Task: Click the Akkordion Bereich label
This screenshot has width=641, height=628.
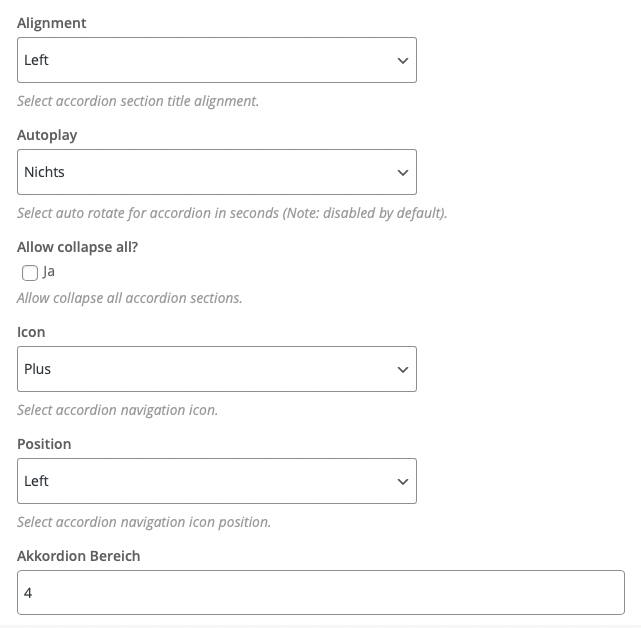Action: (x=78, y=556)
